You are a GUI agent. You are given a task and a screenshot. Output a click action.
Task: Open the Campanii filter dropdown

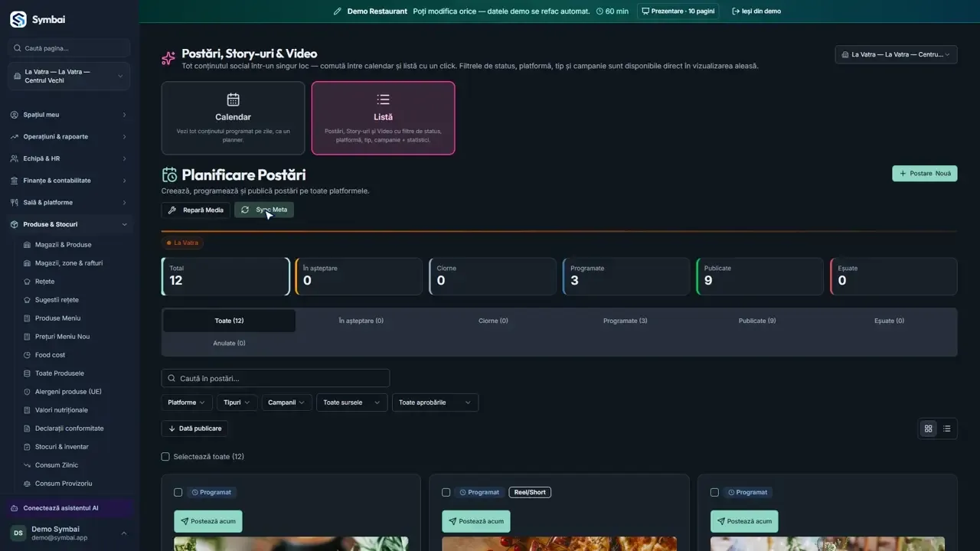coord(287,403)
